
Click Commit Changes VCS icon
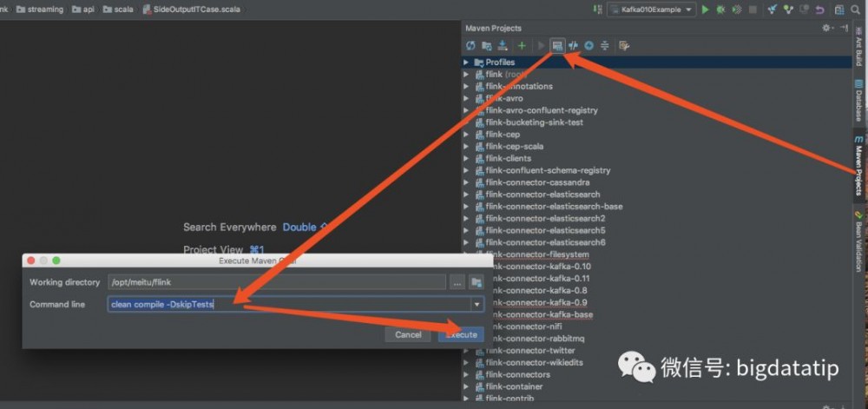tap(788, 10)
